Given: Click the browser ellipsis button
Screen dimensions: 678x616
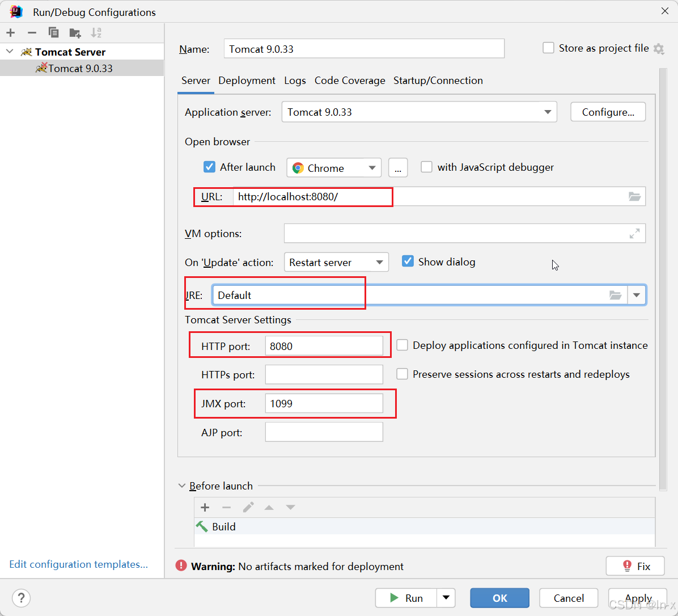Looking at the screenshot, I should coord(398,168).
